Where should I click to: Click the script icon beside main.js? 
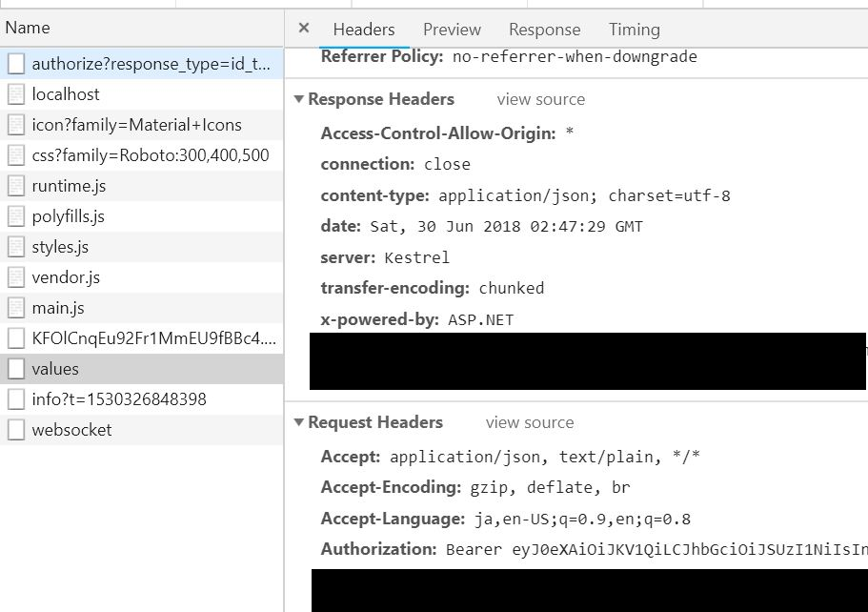(16, 307)
